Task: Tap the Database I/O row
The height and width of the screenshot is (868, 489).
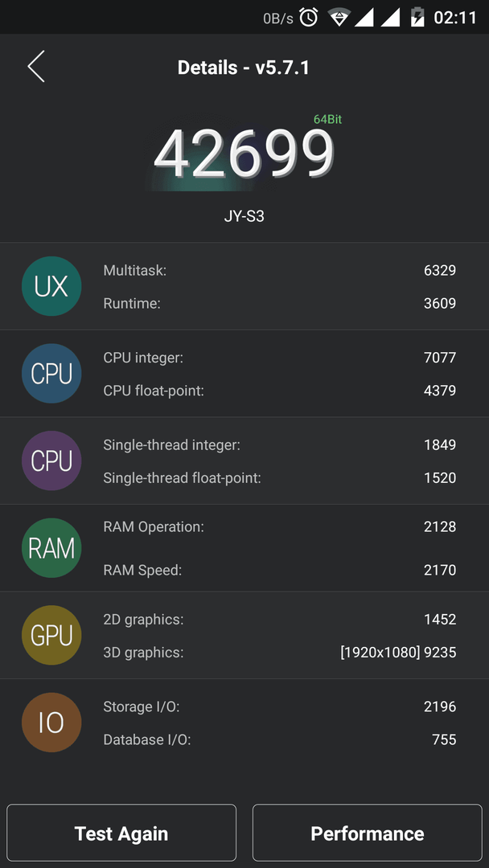Action: click(280, 739)
